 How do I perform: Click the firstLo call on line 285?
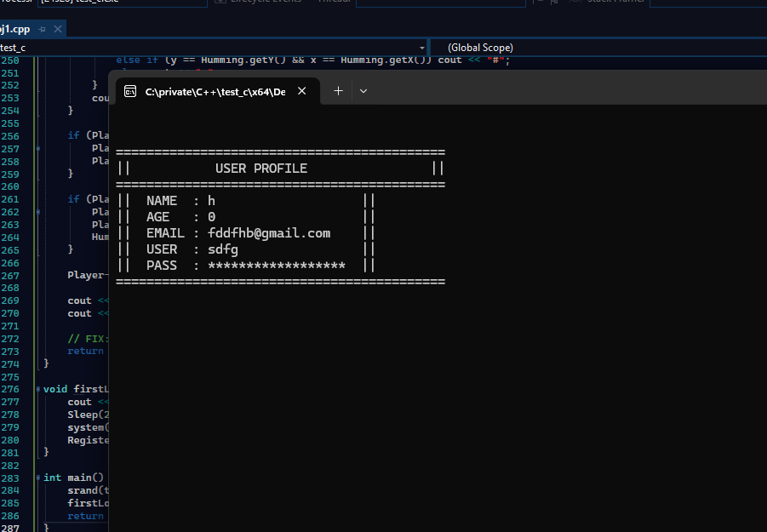point(88,503)
